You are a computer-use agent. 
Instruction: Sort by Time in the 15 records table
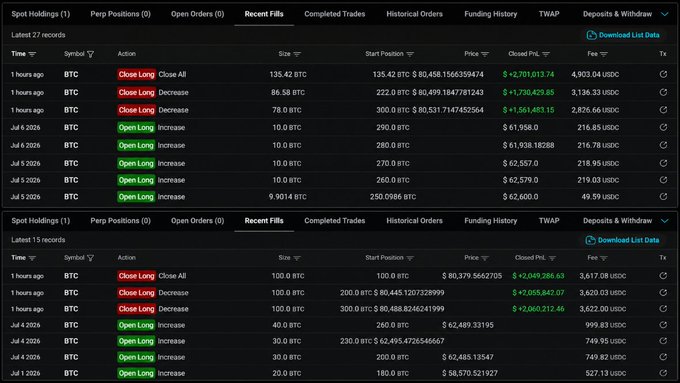coord(32,258)
